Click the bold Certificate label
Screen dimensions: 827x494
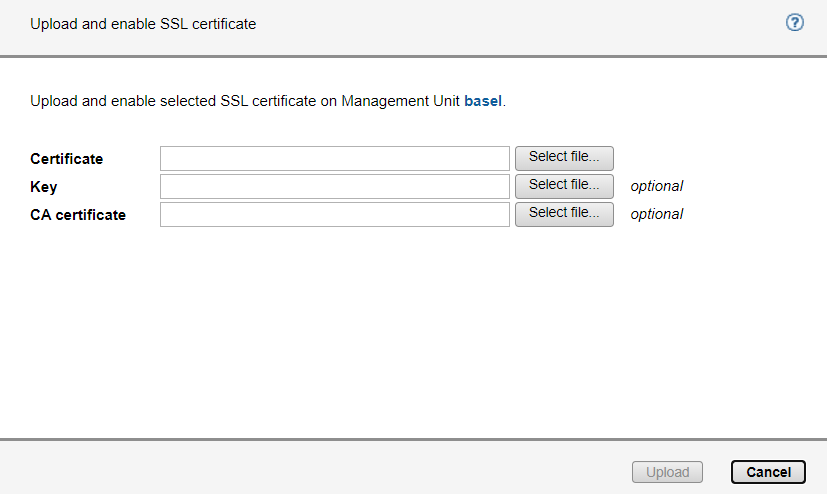point(67,159)
